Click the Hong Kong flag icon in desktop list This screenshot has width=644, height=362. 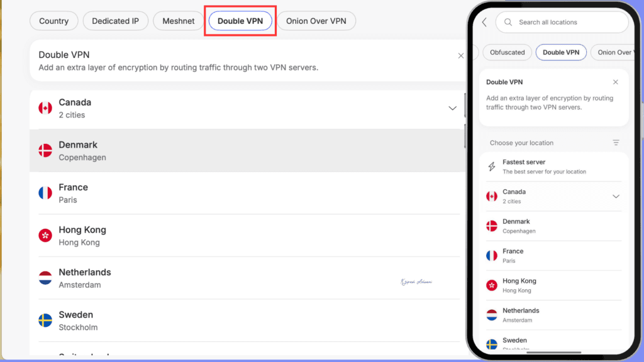coord(45,235)
